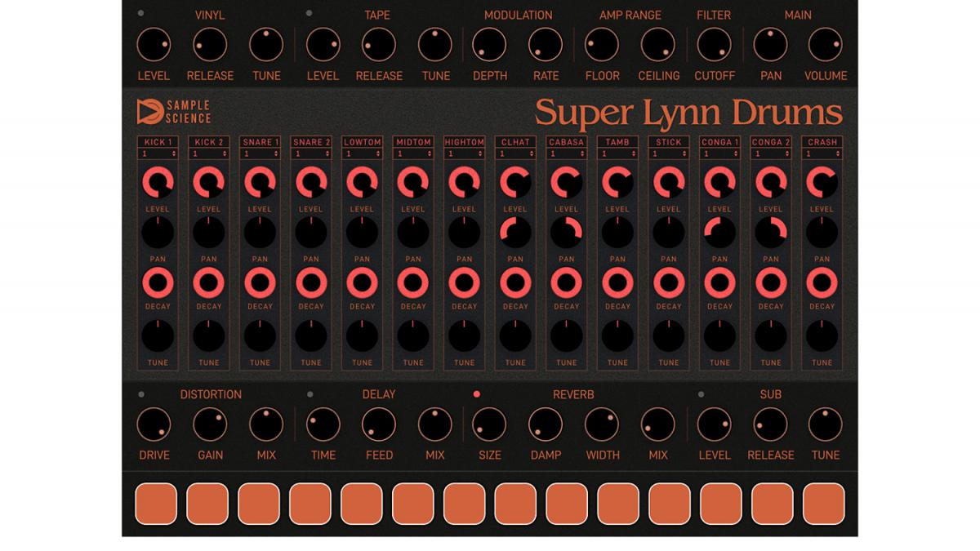The width and height of the screenshot is (980, 551).
Task: Open the CLHAT sample dropdown
Action: (515, 153)
